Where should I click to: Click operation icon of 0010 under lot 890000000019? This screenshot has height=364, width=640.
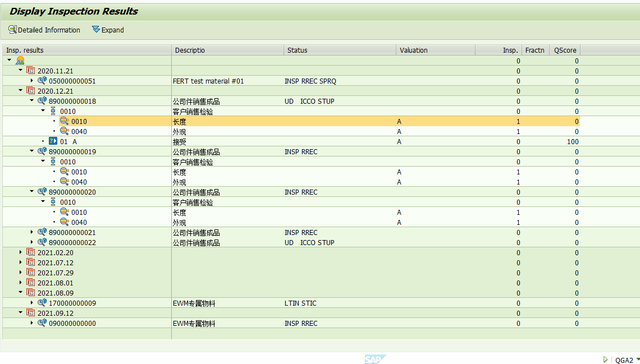(53, 161)
